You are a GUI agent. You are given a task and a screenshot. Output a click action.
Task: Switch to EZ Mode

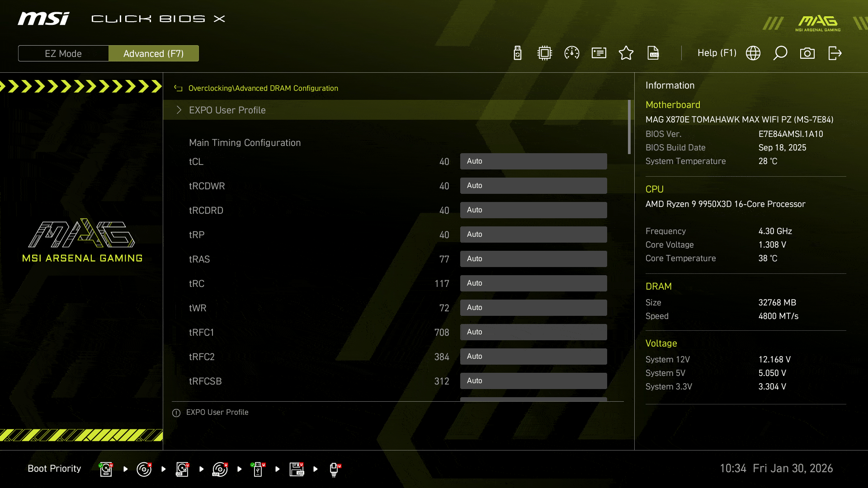coord(63,53)
